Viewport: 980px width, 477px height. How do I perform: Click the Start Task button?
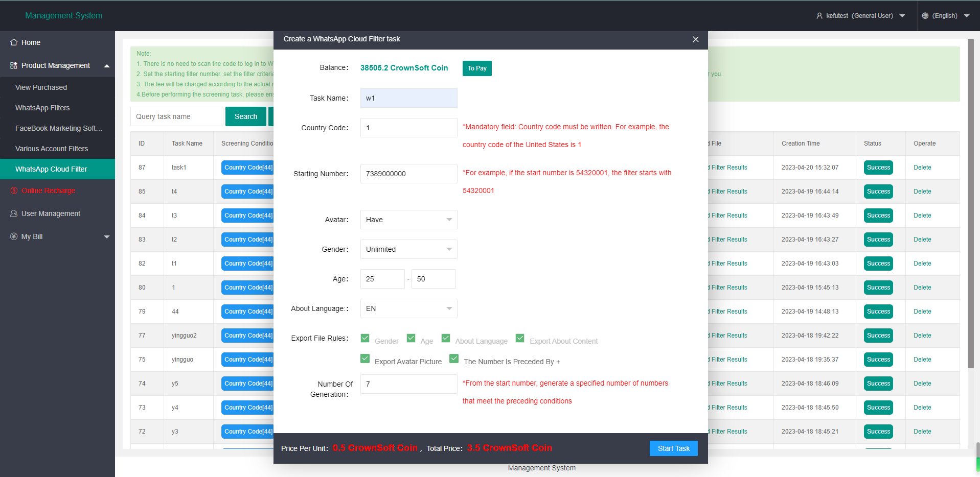[674, 448]
